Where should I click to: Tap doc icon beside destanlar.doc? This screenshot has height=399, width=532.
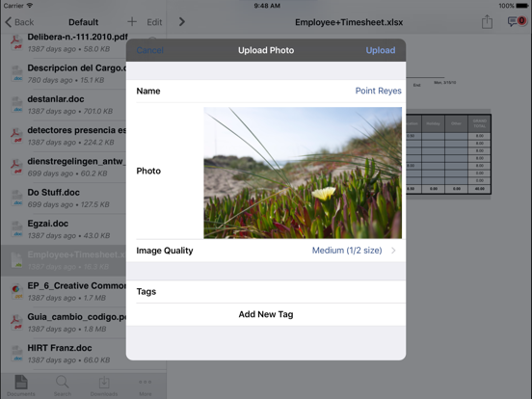[16, 105]
